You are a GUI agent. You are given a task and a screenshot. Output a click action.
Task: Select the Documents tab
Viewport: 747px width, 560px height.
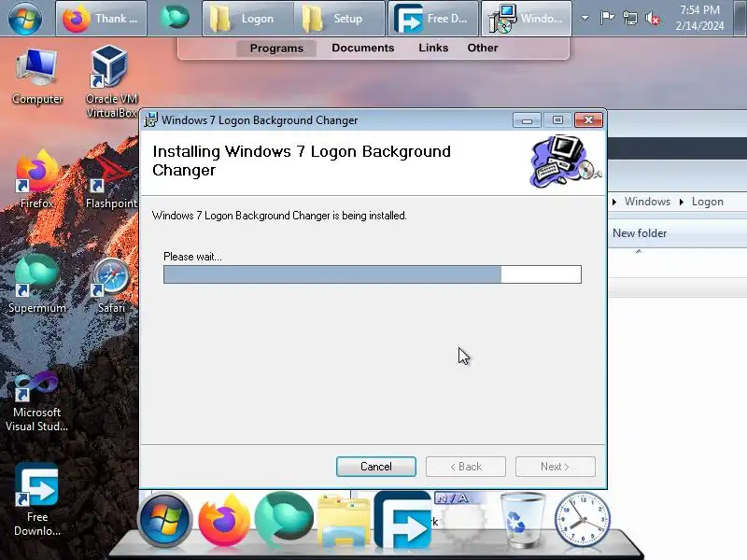click(x=363, y=48)
